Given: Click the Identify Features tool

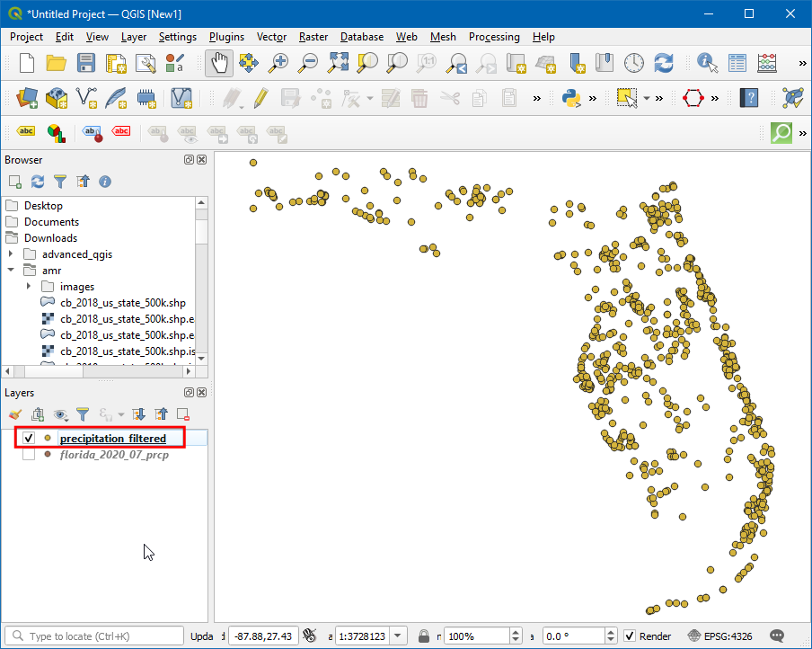Looking at the screenshot, I should coord(708,63).
